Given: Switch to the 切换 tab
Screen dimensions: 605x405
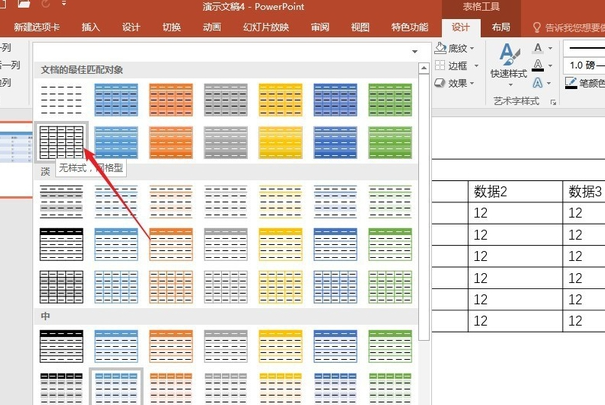Looking at the screenshot, I should point(171,27).
